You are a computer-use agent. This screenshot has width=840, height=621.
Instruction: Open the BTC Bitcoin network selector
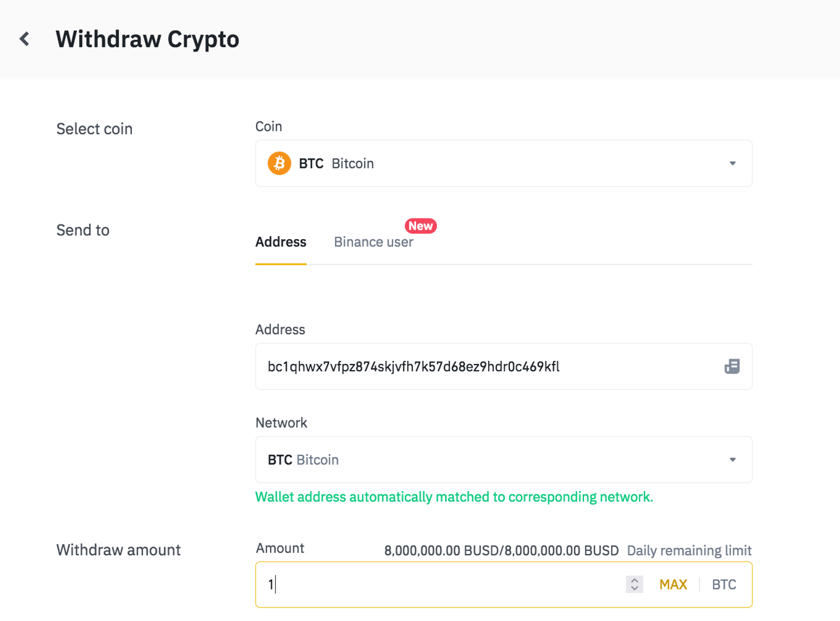click(467, 459)
